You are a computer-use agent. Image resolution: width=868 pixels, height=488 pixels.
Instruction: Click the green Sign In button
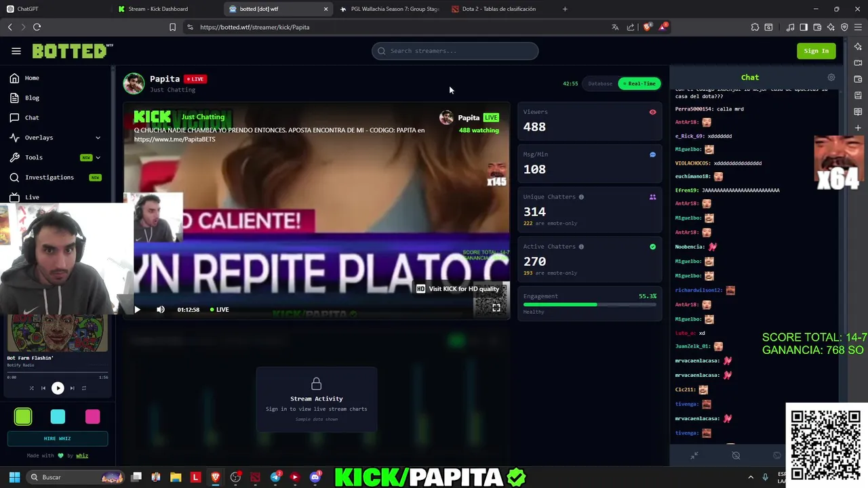pyautogui.click(x=816, y=51)
